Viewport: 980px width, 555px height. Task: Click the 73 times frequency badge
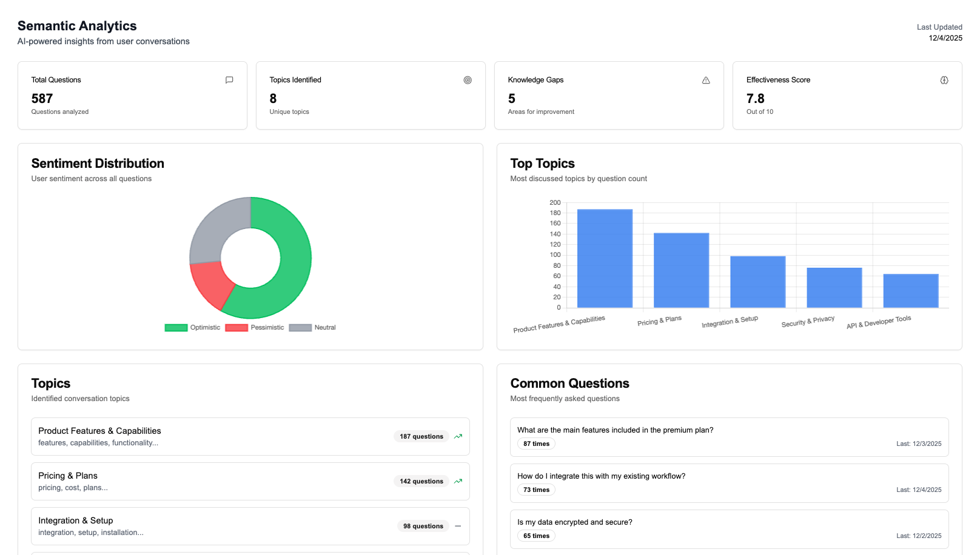click(536, 490)
